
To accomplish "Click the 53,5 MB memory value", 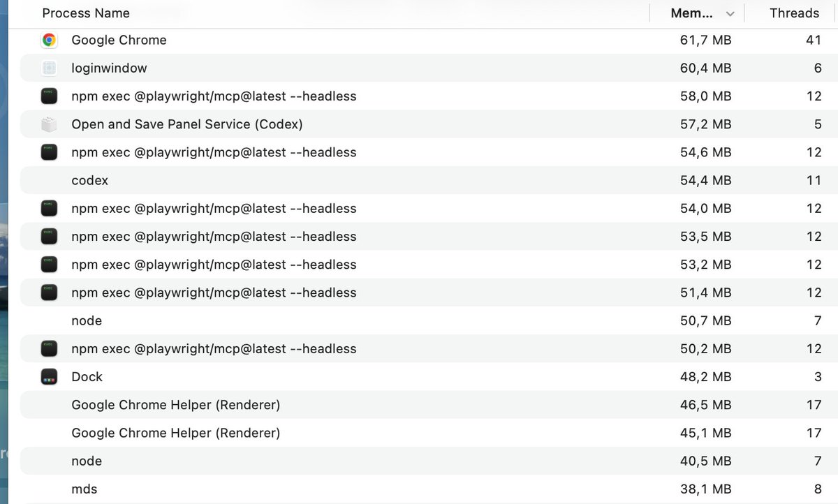I will click(706, 237).
